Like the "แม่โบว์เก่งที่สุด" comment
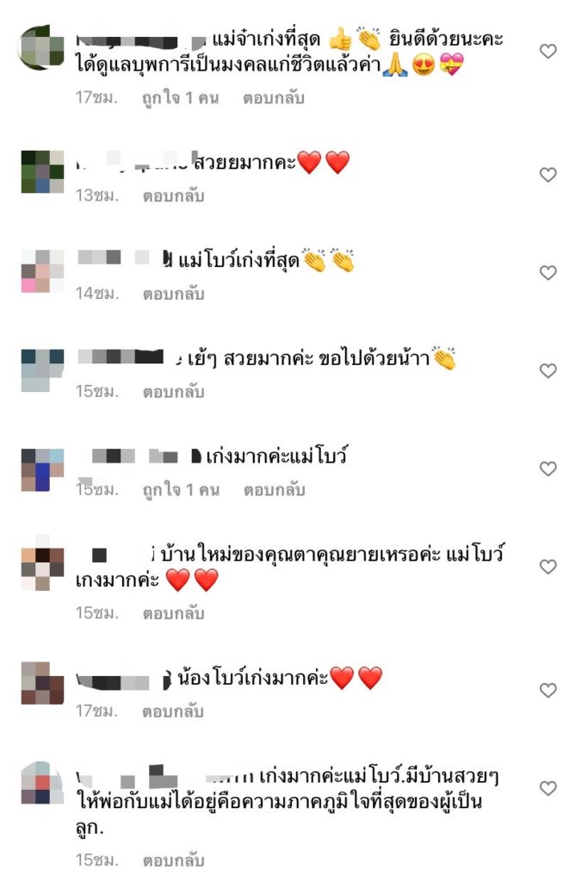 [x=548, y=273]
